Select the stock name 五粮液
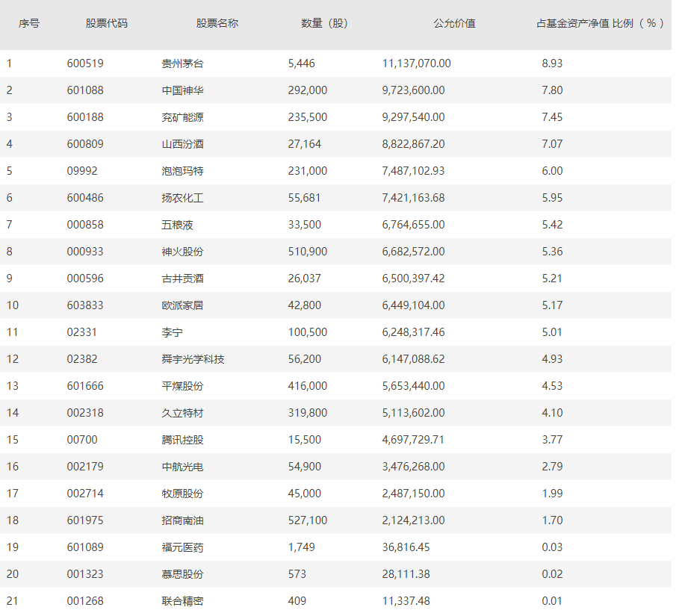The image size is (679, 616). pyautogui.click(x=177, y=225)
